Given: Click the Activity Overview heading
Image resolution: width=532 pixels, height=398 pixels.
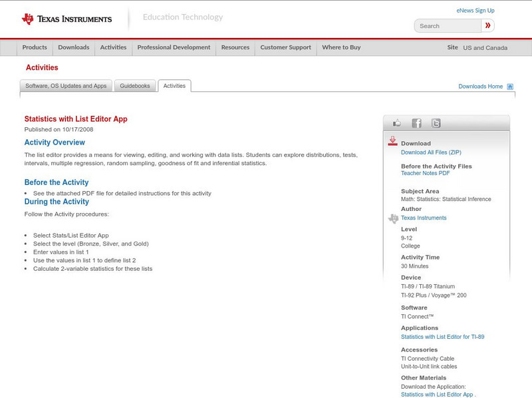Looking at the screenshot, I should pos(55,142).
